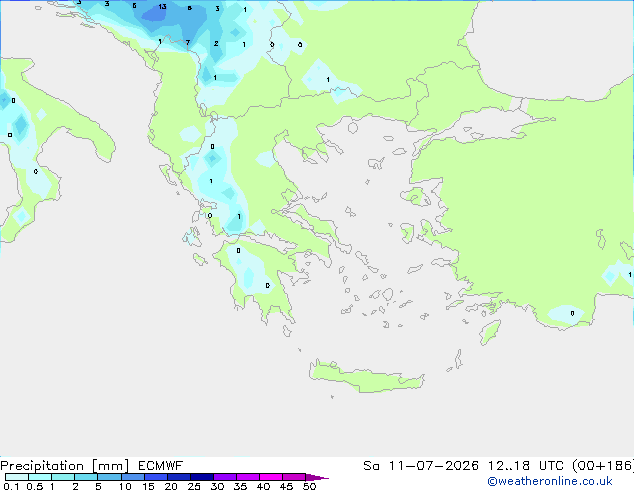Image resolution: width=634 pixels, height=490 pixels.
Task: Click the 'ECMWF' model label
Action: tap(161, 466)
